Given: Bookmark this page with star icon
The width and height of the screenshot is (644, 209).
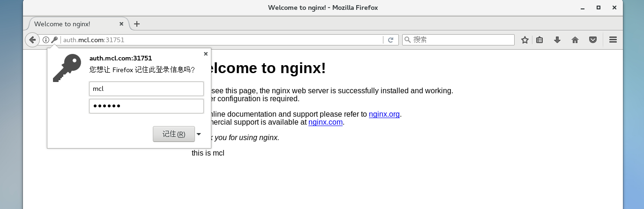Looking at the screenshot, I should 525,40.
